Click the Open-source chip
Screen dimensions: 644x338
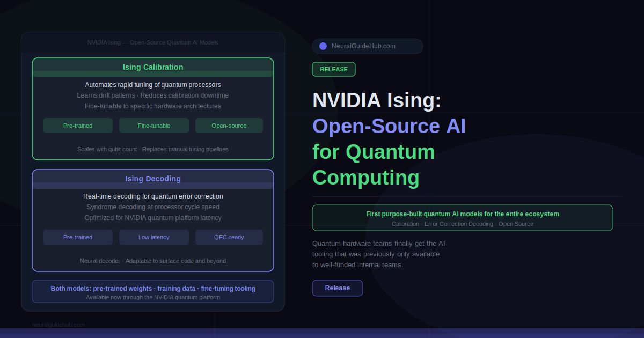click(229, 126)
